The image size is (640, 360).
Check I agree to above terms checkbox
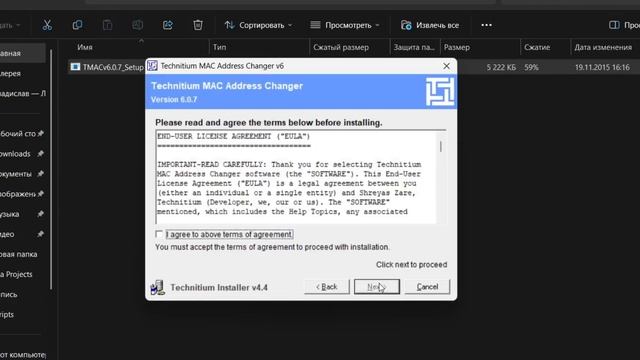(159, 234)
